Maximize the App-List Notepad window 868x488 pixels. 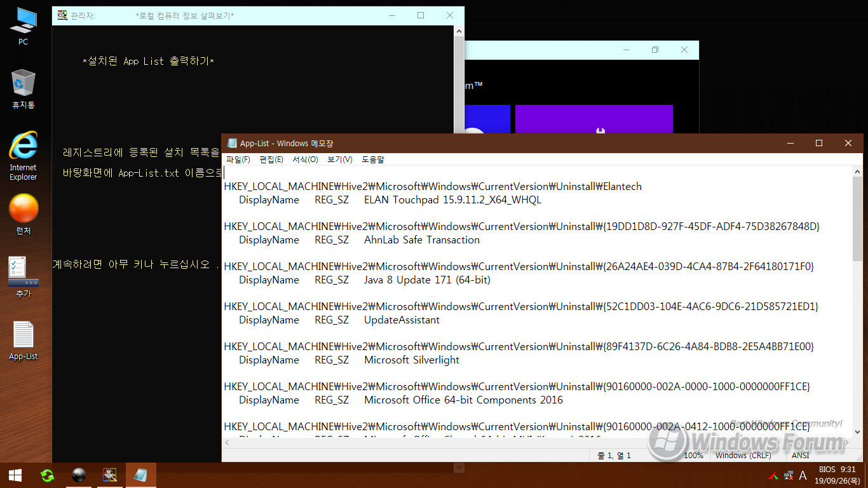819,144
